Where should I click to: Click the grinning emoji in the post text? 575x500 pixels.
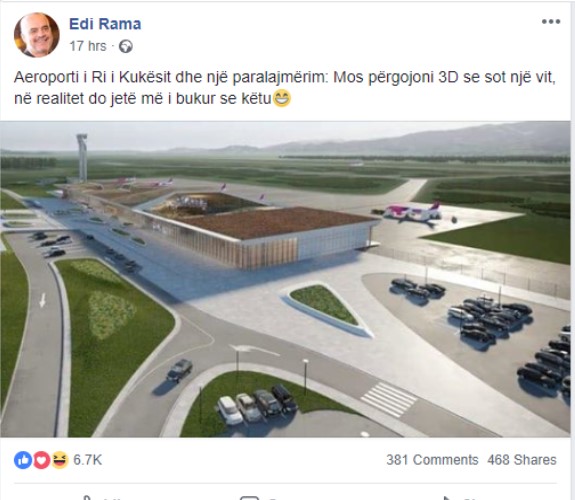(x=282, y=98)
